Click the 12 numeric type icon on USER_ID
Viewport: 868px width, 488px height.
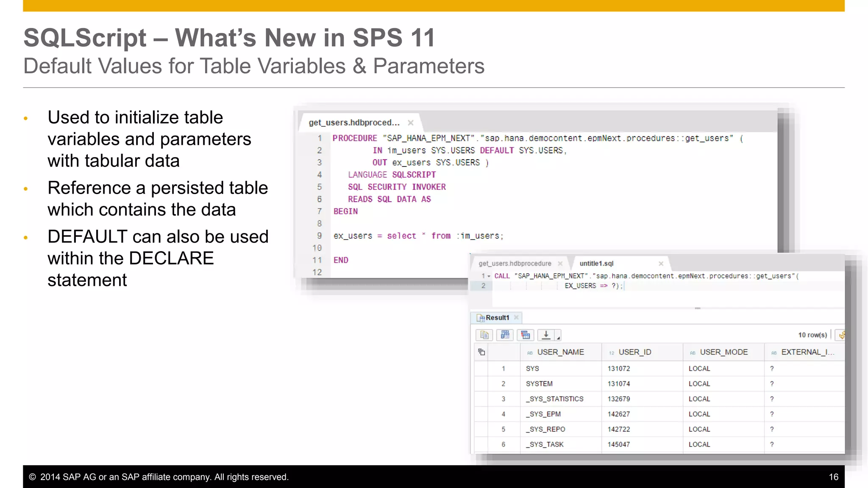612,353
